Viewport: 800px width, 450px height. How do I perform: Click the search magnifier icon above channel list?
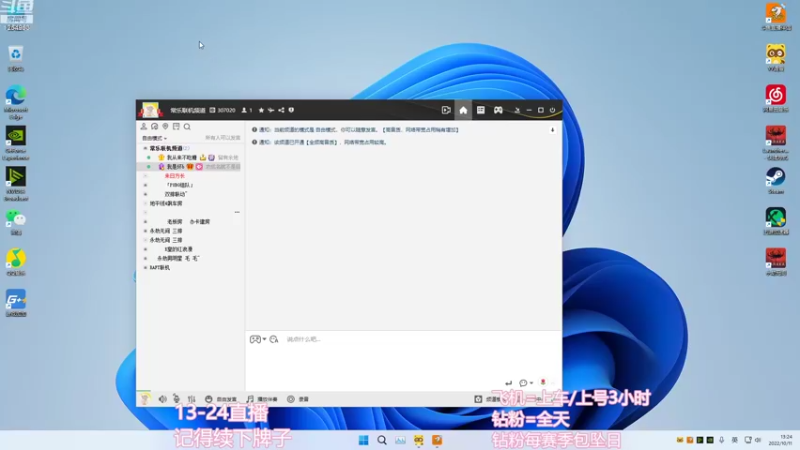[x=187, y=127]
